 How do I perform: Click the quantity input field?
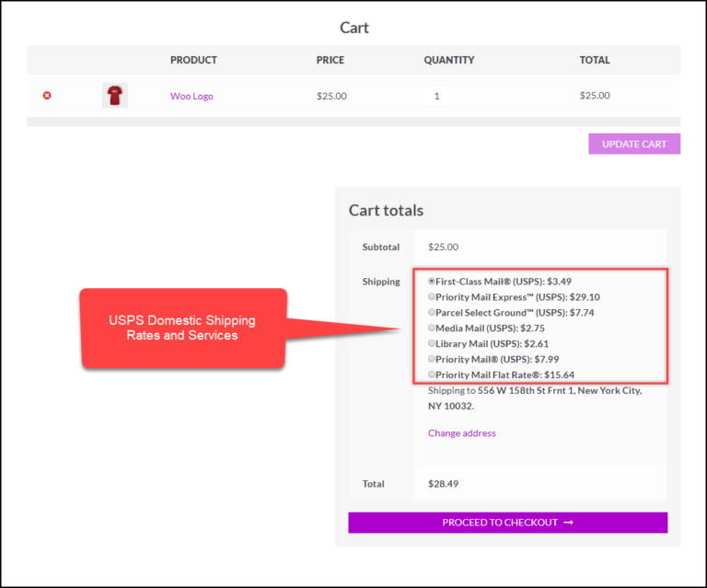point(436,96)
